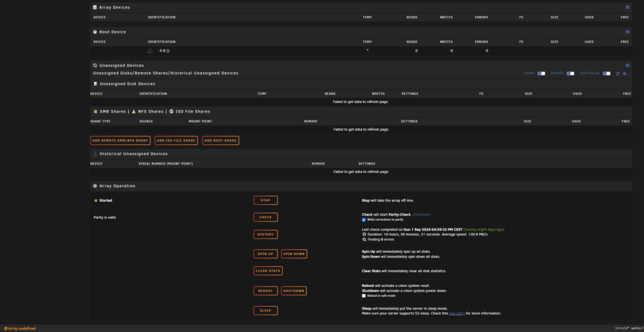The width and height of the screenshot is (644, 332).
Task: Toggle the Historical switch
Action: [606, 73]
